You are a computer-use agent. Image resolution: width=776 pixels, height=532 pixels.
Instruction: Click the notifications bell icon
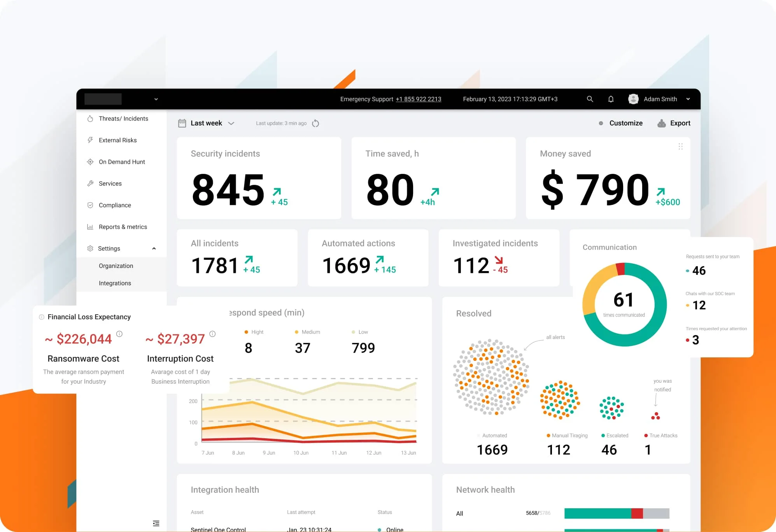pos(610,99)
